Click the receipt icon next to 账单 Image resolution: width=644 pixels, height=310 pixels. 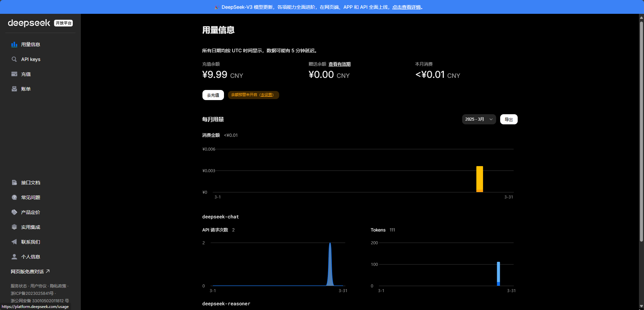pos(14,89)
